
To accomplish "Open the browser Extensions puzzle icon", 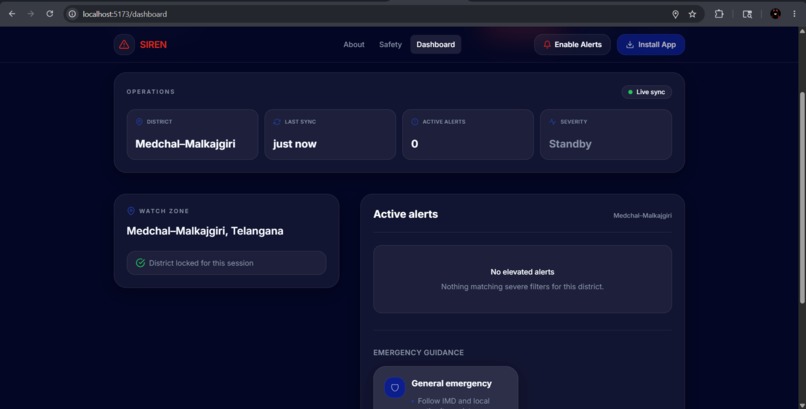I will click(719, 14).
